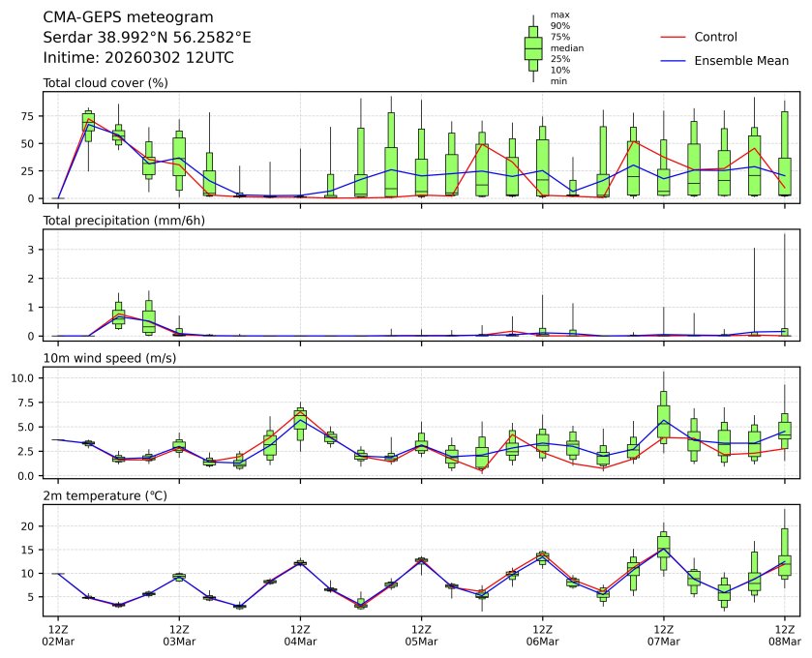This screenshot has height=658, width=812.
Task: Click the 12Z 04Mar time axis label
Action: (x=300, y=635)
